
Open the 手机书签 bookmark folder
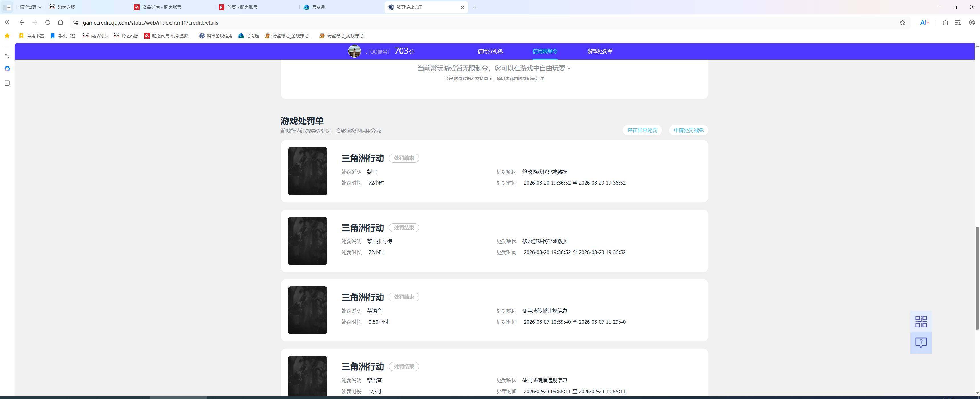pos(63,36)
